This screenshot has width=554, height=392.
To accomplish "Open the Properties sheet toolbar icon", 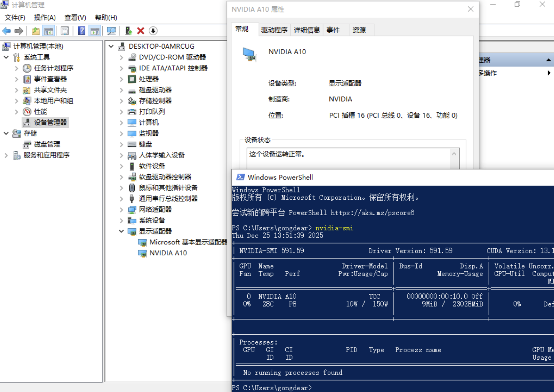I will point(65,31).
